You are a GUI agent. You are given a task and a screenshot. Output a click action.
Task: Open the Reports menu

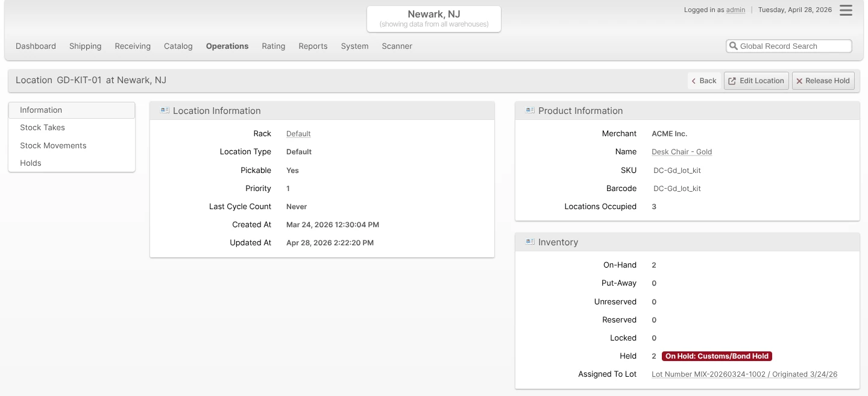[313, 46]
